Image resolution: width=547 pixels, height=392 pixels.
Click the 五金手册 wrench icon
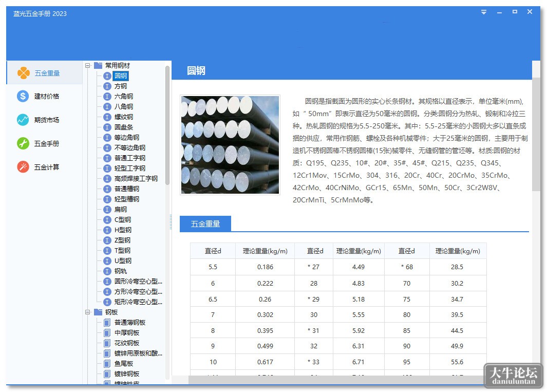(x=23, y=143)
